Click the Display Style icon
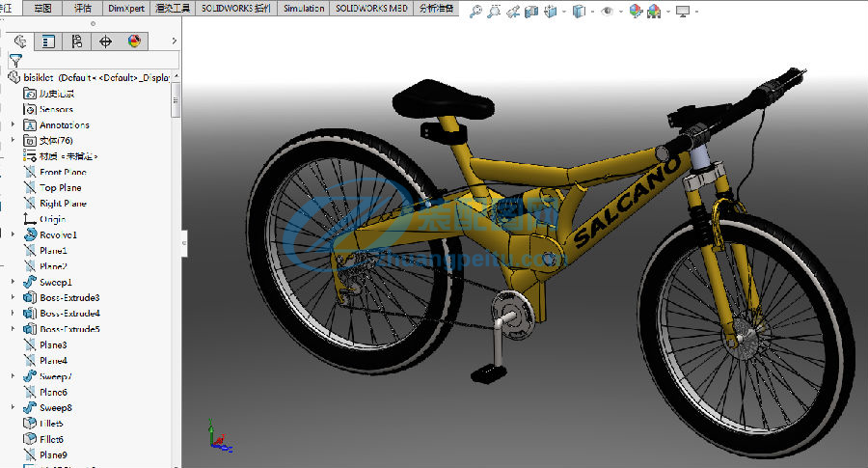 (x=579, y=11)
